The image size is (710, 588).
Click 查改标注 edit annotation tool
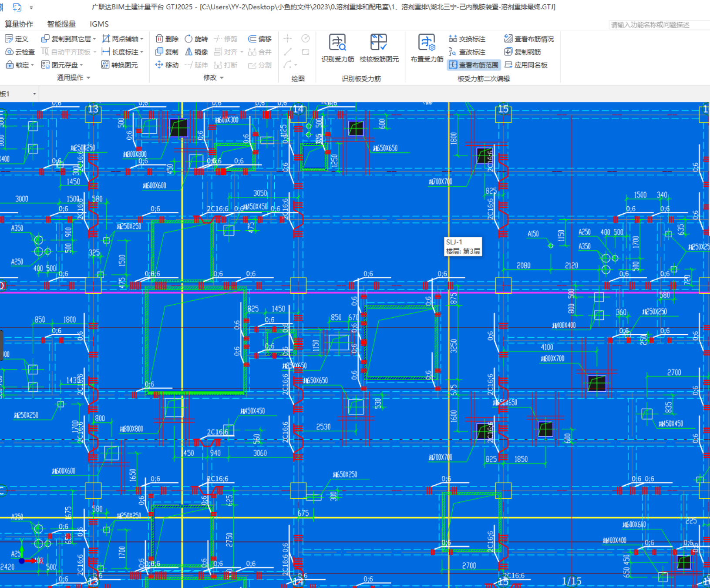467,52
